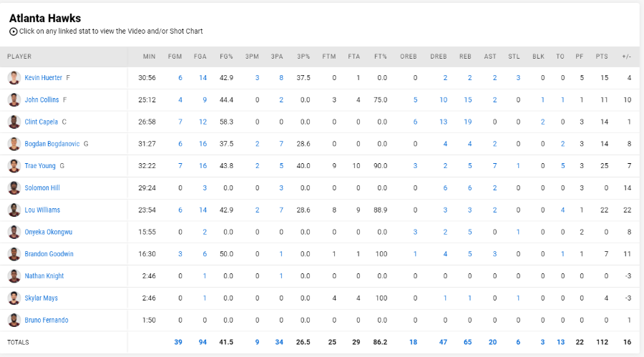This screenshot has width=644, height=357.
Task: View Kevin Huerter's 14 field goal attempts
Action: [x=203, y=78]
